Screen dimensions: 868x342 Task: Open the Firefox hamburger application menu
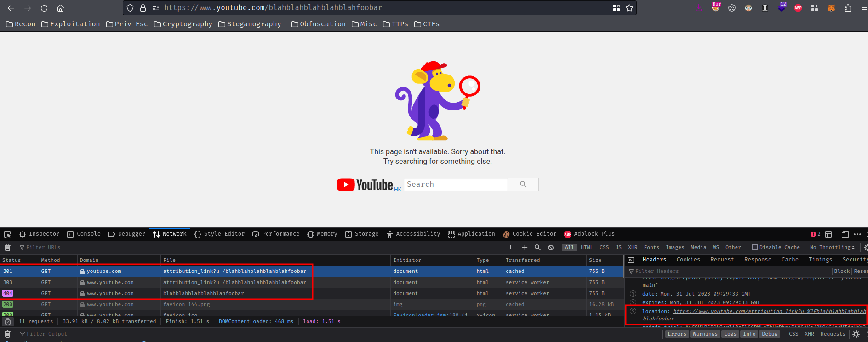[863, 8]
